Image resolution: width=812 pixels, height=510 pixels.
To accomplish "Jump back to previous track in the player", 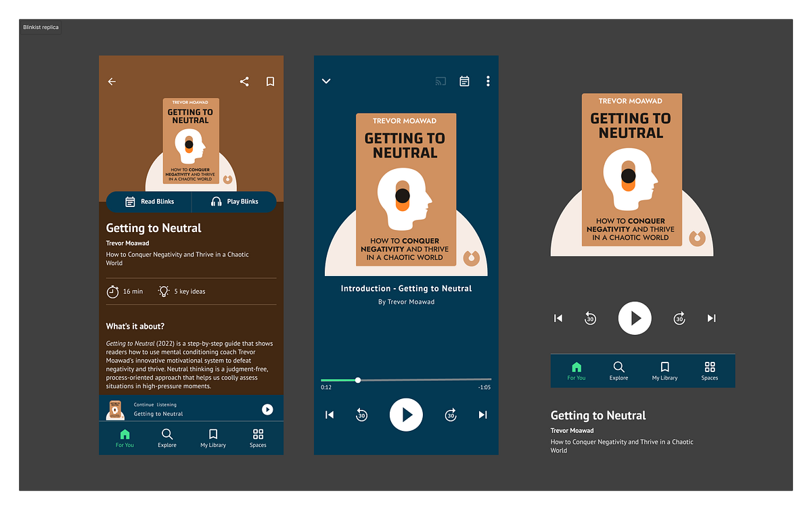I will 330,415.
